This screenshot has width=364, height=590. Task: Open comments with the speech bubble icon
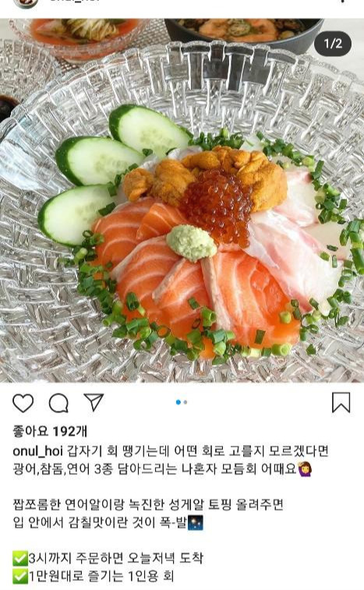[58, 404]
